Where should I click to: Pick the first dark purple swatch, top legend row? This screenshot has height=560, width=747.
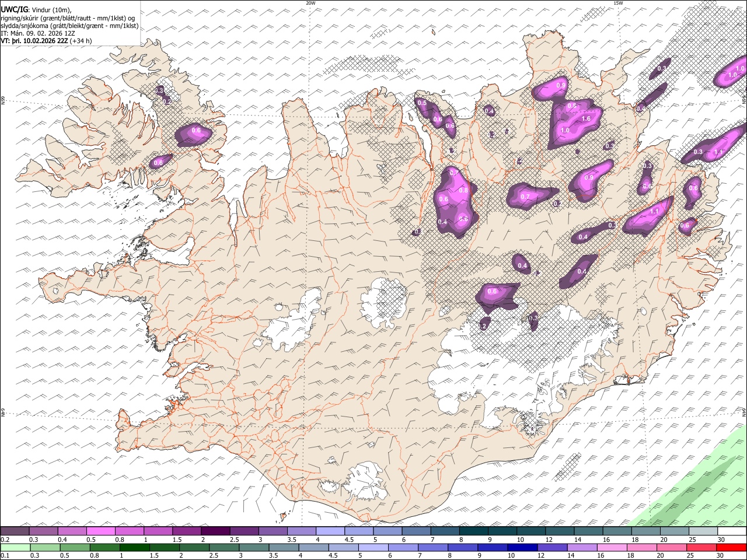click(x=15, y=531)
